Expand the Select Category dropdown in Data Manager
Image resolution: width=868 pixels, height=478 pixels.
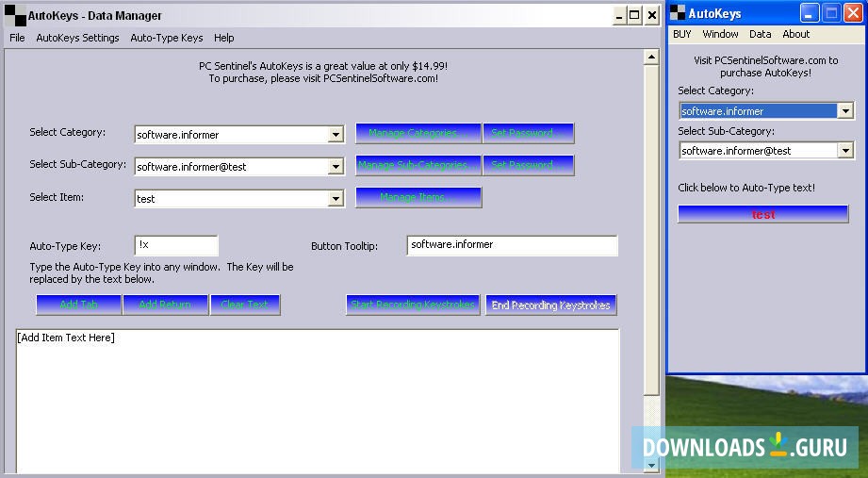[336, 135]
